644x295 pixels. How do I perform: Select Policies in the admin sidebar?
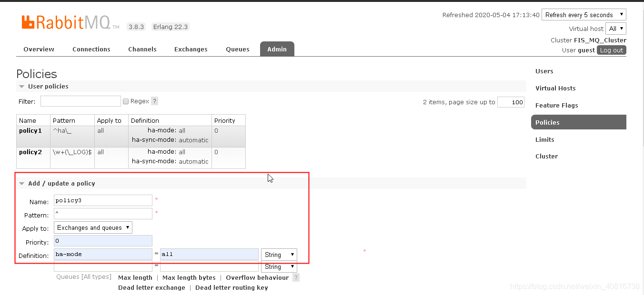tap(579, 122)
